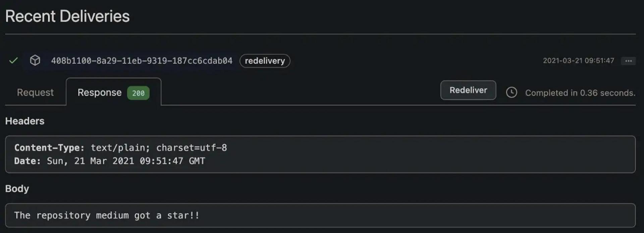Click the response body text box

click(x=320, y=215)
